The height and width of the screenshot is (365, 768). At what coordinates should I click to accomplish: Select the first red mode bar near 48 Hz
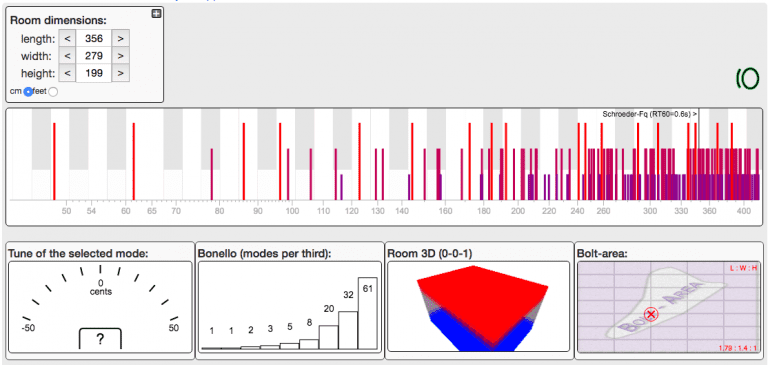pos(54,161)
